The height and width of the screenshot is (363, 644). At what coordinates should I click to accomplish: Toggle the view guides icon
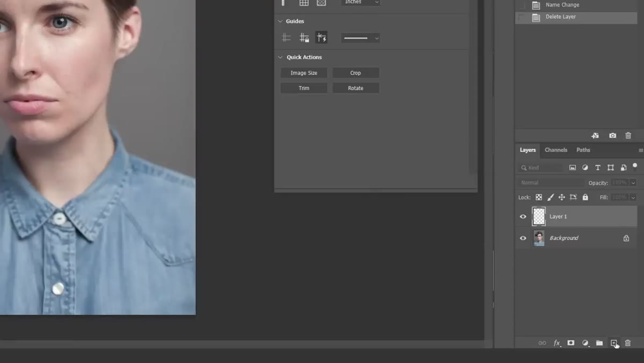287,38
